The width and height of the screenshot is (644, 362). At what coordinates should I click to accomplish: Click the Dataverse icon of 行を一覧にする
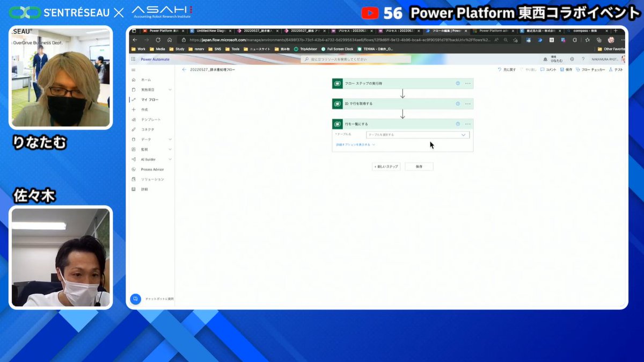coord(337,124)
